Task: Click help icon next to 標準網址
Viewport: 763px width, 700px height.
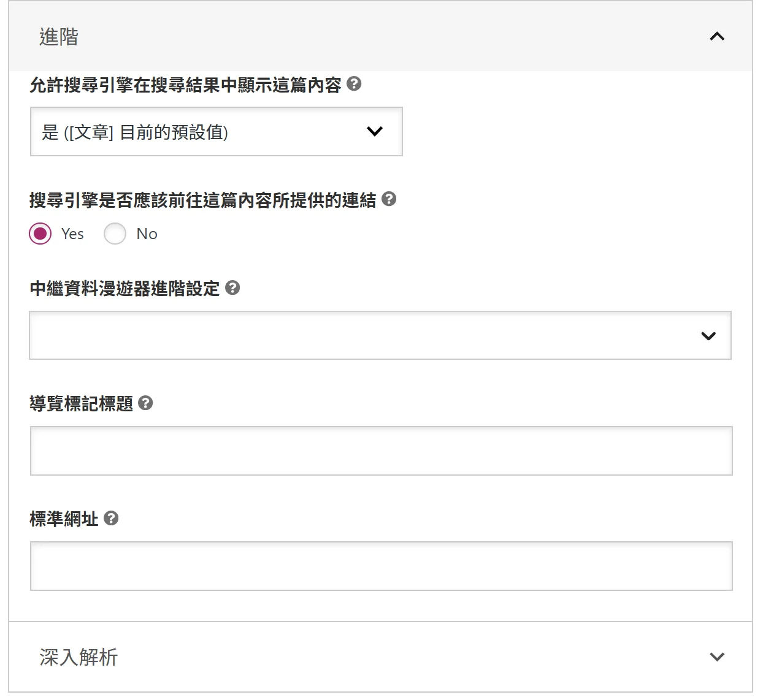Action: click(x=111, y=519)
